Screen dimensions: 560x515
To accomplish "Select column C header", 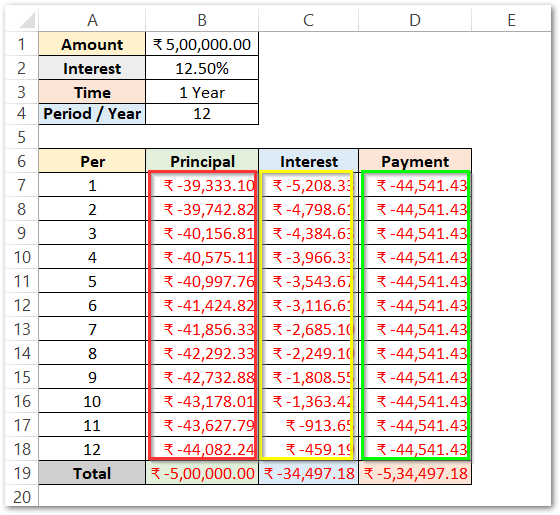I will (x=308, y=20).
